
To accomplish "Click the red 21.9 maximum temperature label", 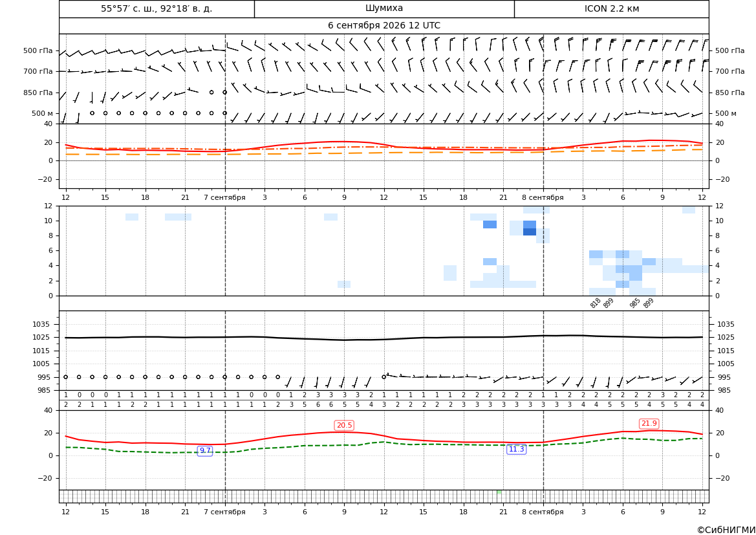I will click(649, 424).
